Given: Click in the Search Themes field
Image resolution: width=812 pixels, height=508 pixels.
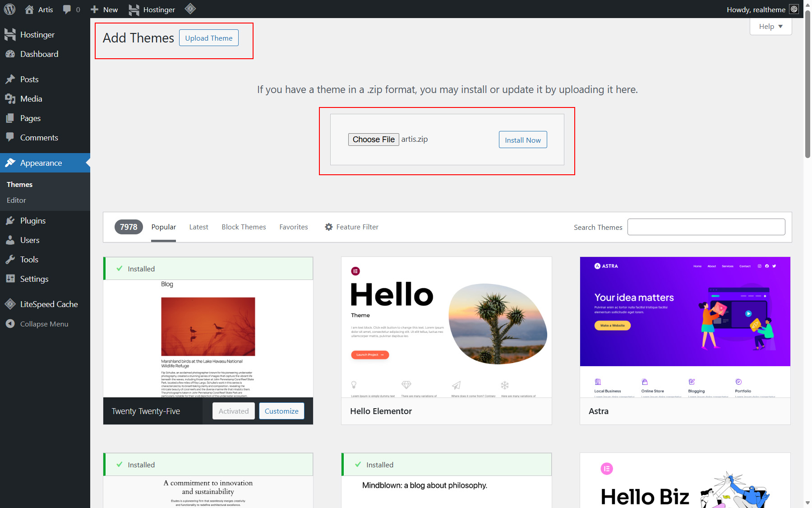Looking at the screenshot, I should [x=706, y=227].
